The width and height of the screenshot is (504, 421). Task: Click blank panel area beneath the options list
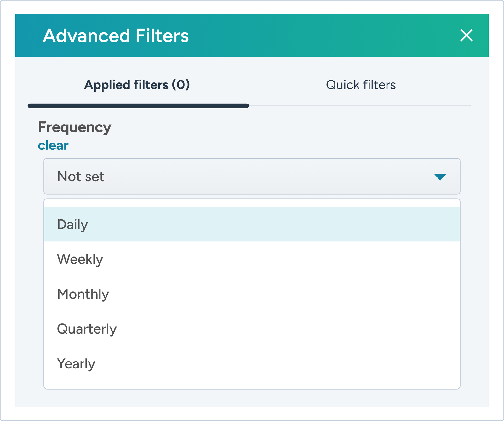click(x=251, y=398)
